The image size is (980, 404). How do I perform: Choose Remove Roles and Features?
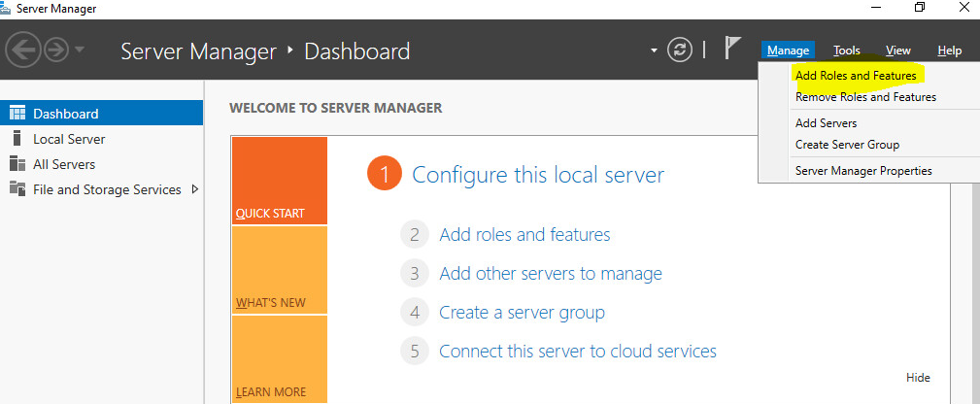[865, 97]
